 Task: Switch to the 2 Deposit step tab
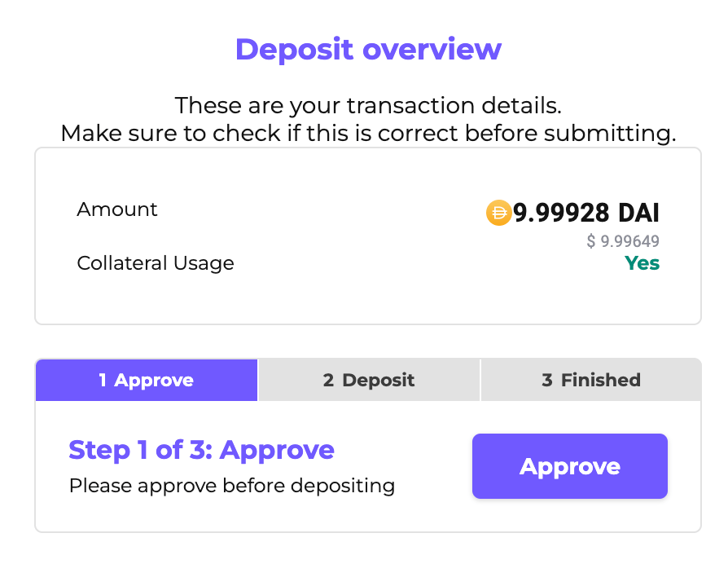(369, 380)
